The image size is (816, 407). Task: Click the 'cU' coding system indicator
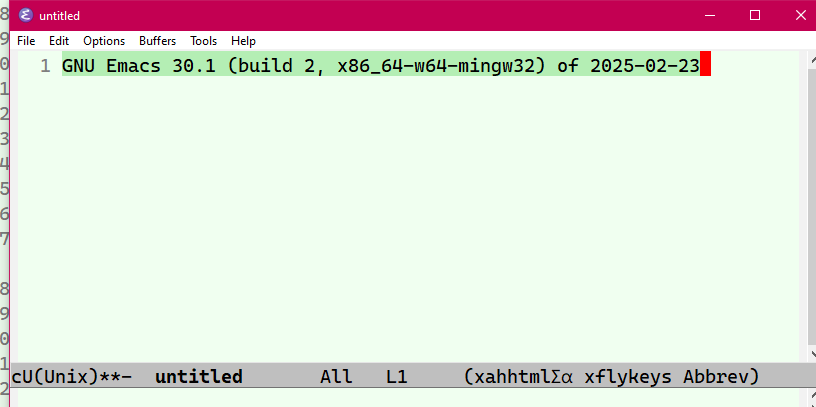pos(21,376)
